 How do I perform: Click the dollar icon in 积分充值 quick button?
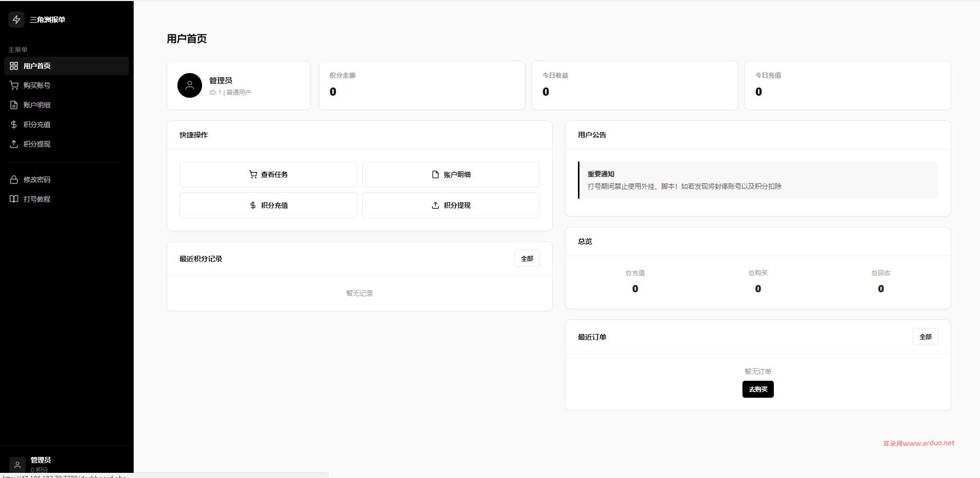click(252, 205)
